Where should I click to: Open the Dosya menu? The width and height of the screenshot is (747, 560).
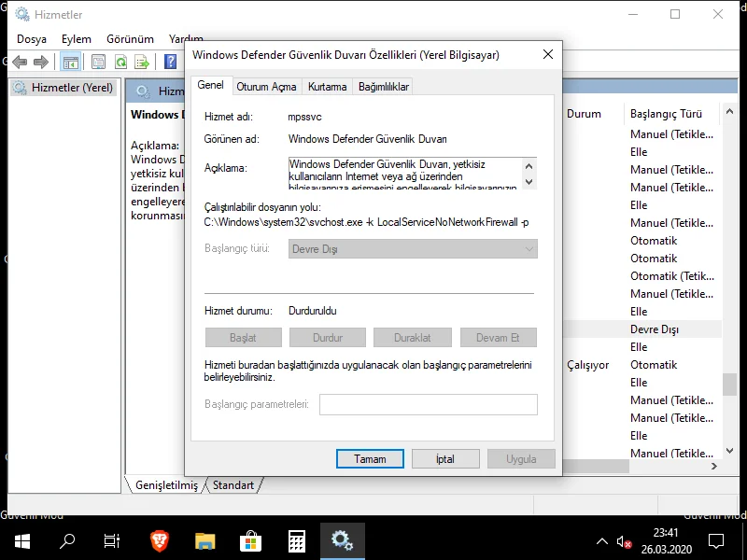[x=32, y=39]
